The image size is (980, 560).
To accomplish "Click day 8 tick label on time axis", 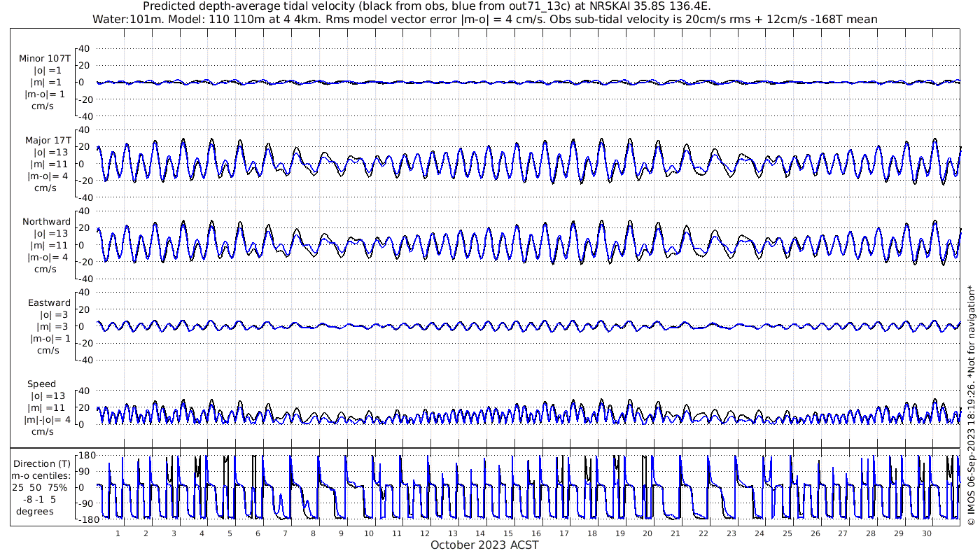I will [313, 533].
